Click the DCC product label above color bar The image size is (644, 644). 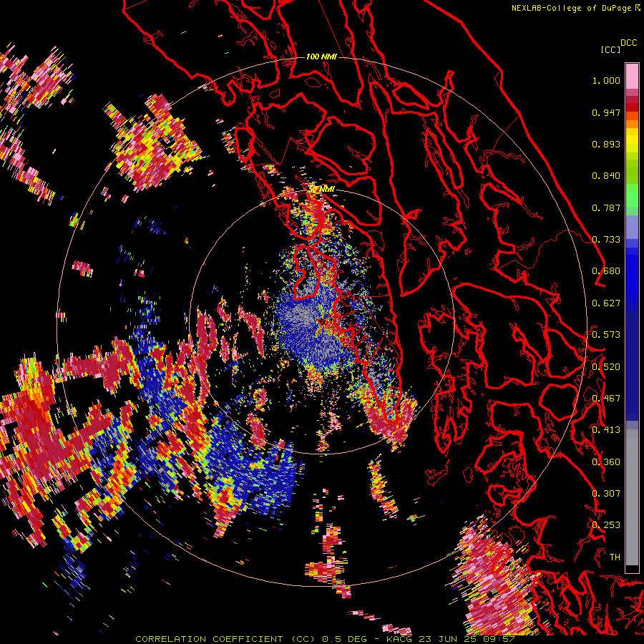[628, 43]
